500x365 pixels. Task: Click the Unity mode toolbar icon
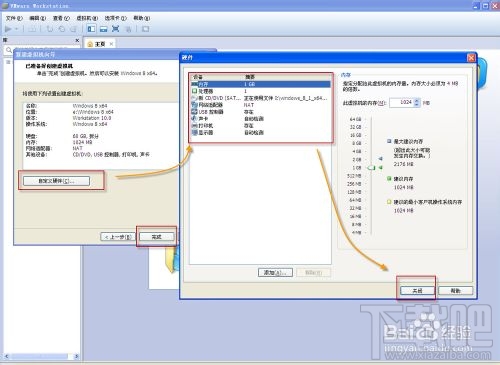pyautogui.click(x=128, y=29)
